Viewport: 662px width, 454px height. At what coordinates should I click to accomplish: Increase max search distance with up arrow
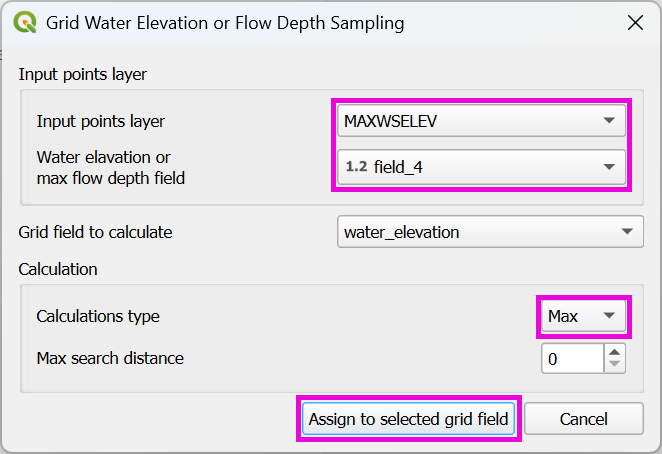[615, 351]
